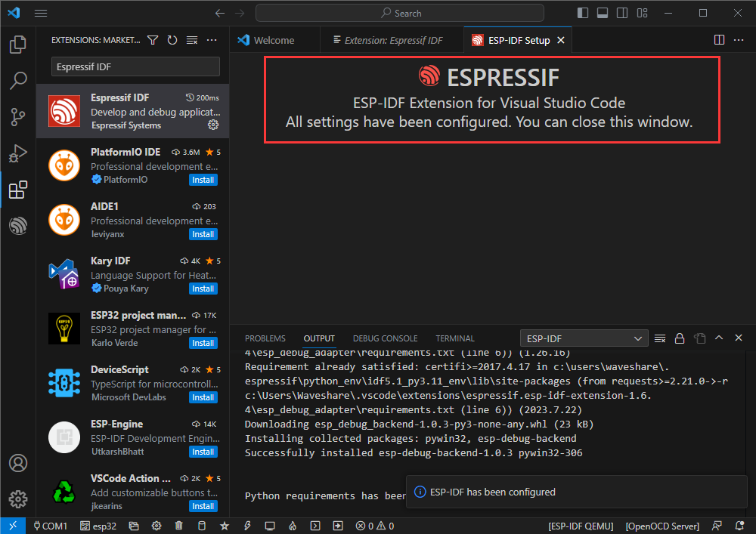
Task: Click the [ESP-IDF QEMU] status item
Action: tap(581, 526)
